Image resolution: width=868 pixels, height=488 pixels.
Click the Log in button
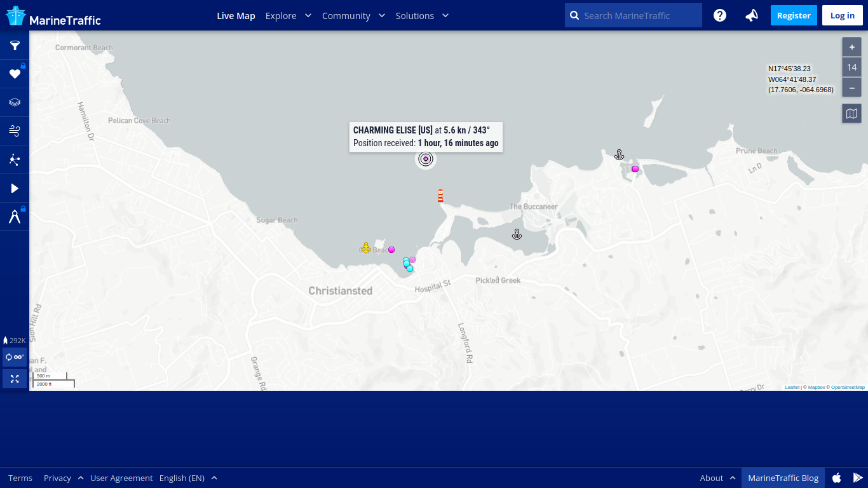coord(843,15)
